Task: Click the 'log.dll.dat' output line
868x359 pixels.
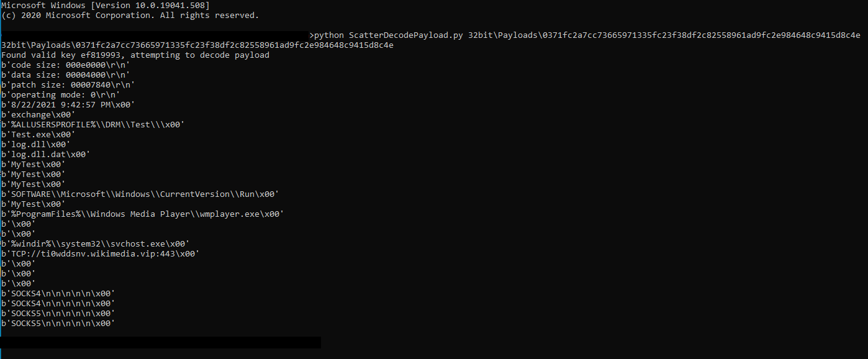Action: pyautogui.click(x=45, y=155)
